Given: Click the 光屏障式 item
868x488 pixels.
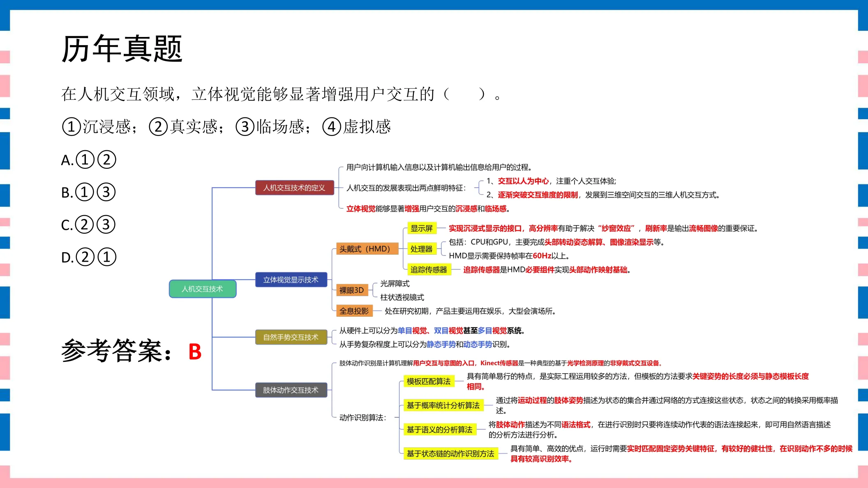Looking at the screenshot, I should click(395, 283).
